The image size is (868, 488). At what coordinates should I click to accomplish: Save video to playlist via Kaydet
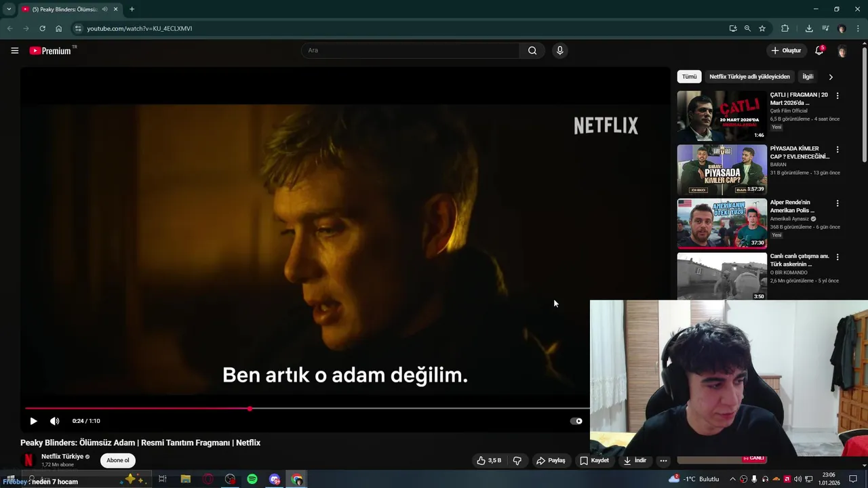pyautogui.click(x=594, y=460)
